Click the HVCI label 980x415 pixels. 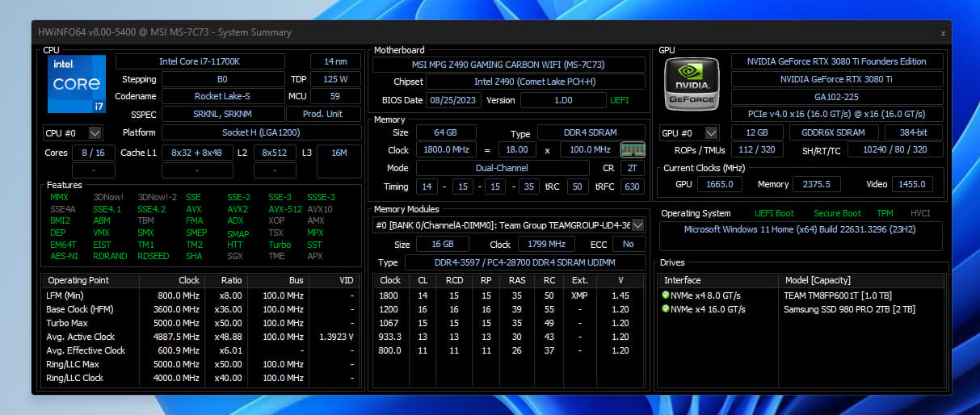click(920, 213)
